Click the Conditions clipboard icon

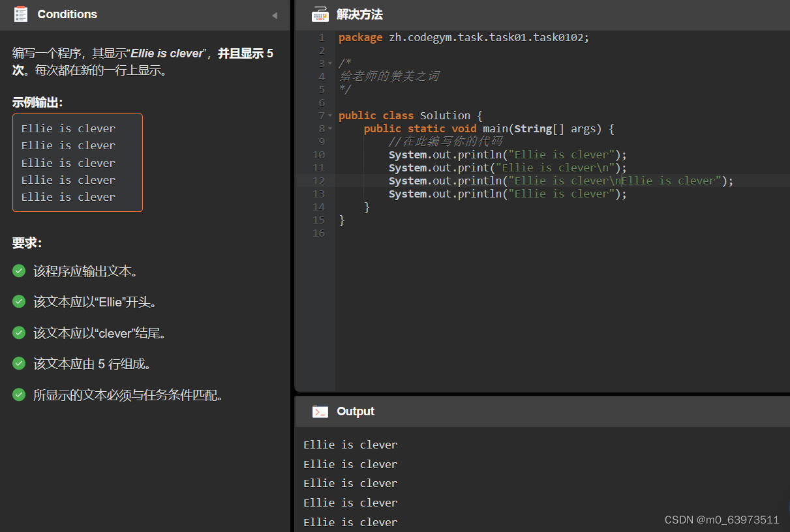point(20,14)
